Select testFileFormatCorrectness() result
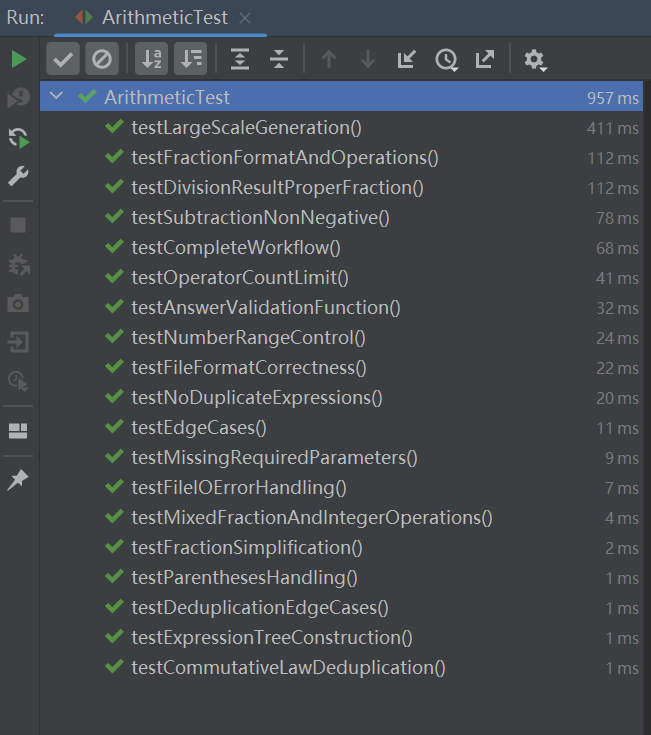 341,368
